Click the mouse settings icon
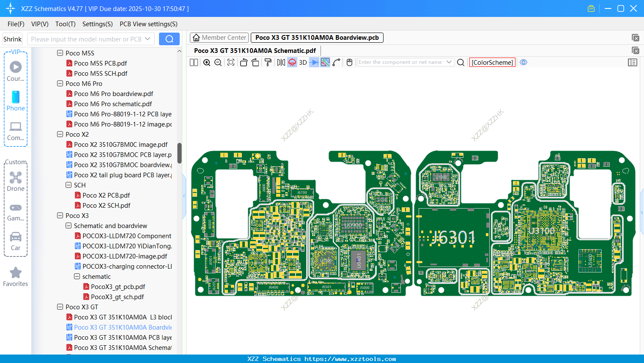This screenshot has height=363, width=644. (x=349, y=62)
